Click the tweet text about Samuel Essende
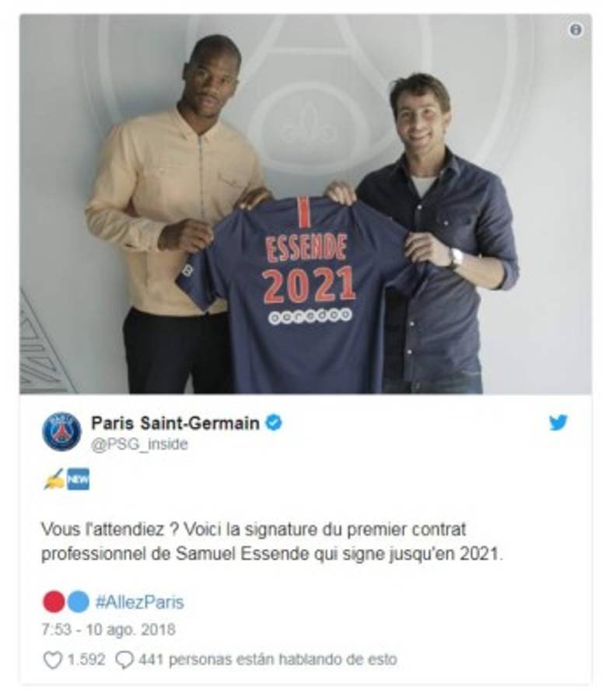Screen dimensions: 609x700 pyautogui.click(x=272, y=541)
